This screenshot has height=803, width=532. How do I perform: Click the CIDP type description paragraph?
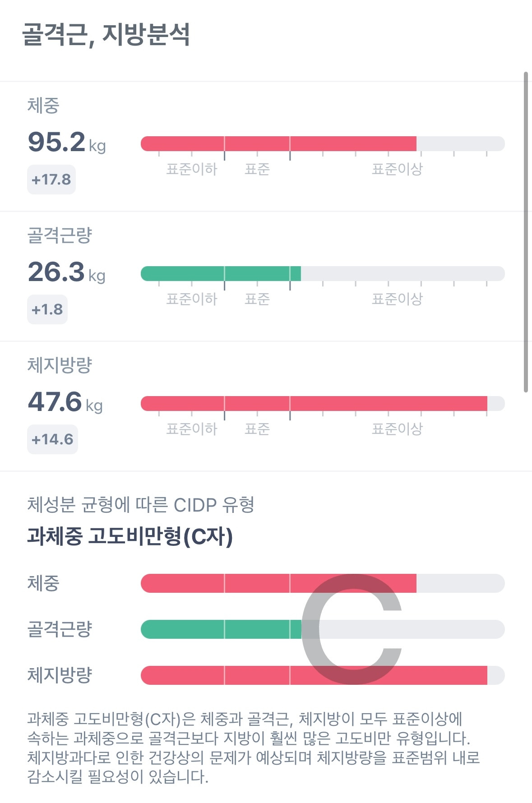[x=253, y=748]
